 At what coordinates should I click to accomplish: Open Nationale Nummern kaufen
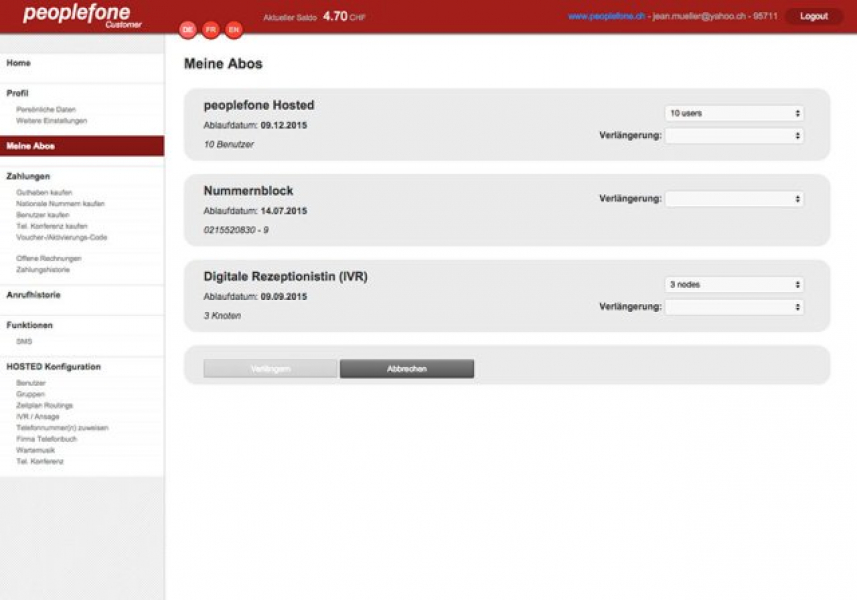tap(60, 204)
